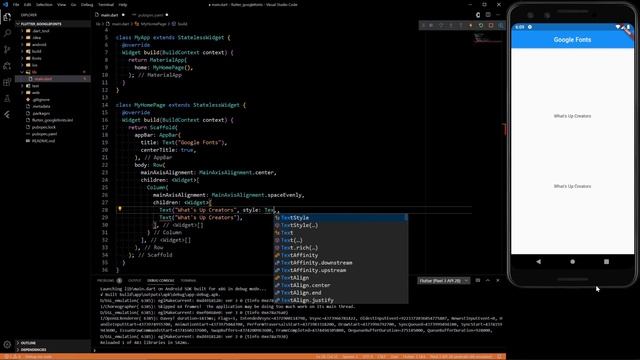The image size is (640, 360).
Task: Open the Edit menu
Action: point(27,4)
